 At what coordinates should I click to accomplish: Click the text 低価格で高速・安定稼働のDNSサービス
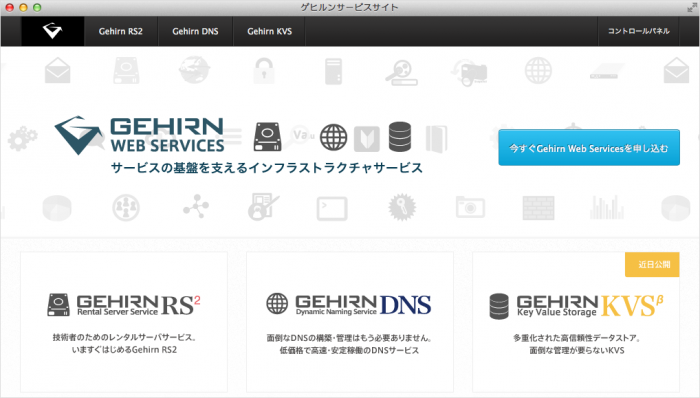click(350, 351)
